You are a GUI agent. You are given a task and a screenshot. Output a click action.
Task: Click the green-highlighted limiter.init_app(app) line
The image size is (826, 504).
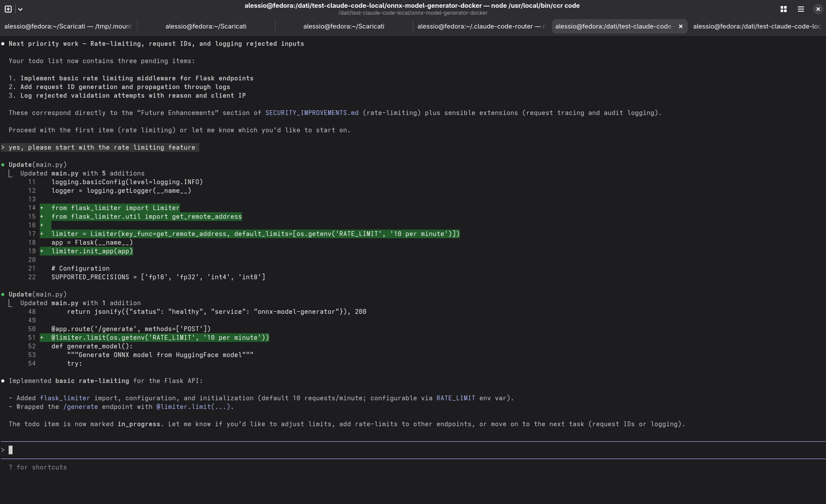pyautogui.click(x=92, y=251)
